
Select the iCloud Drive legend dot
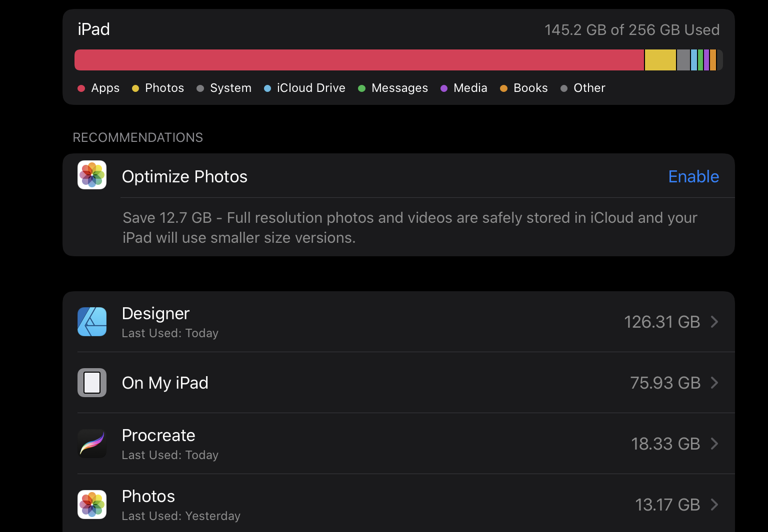coord(267,88)
